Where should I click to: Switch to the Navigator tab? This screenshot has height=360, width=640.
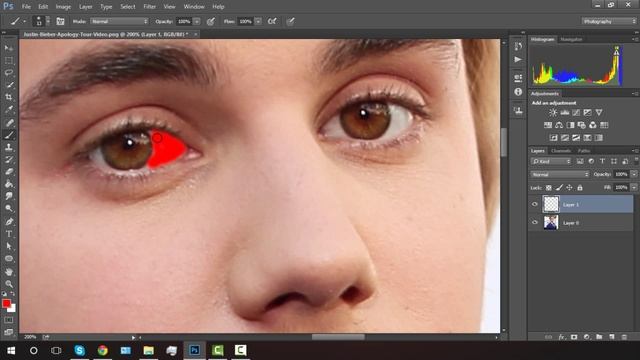click(571, 39)
